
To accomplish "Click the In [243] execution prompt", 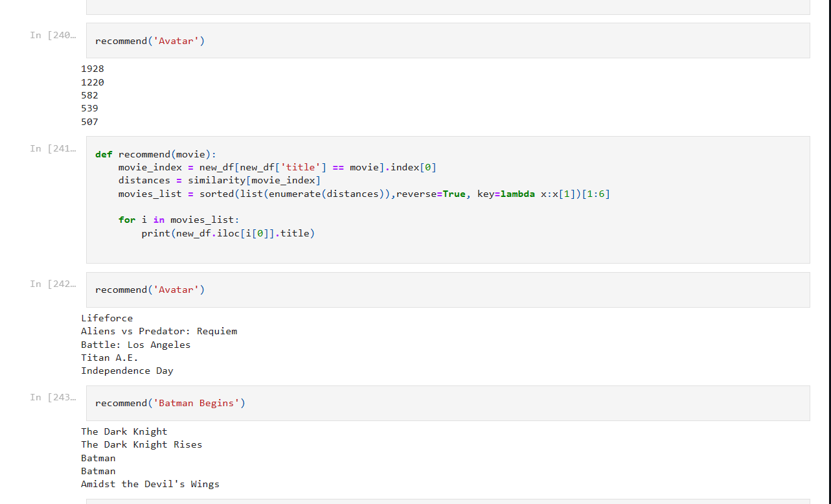I will (x=52, y=397).
